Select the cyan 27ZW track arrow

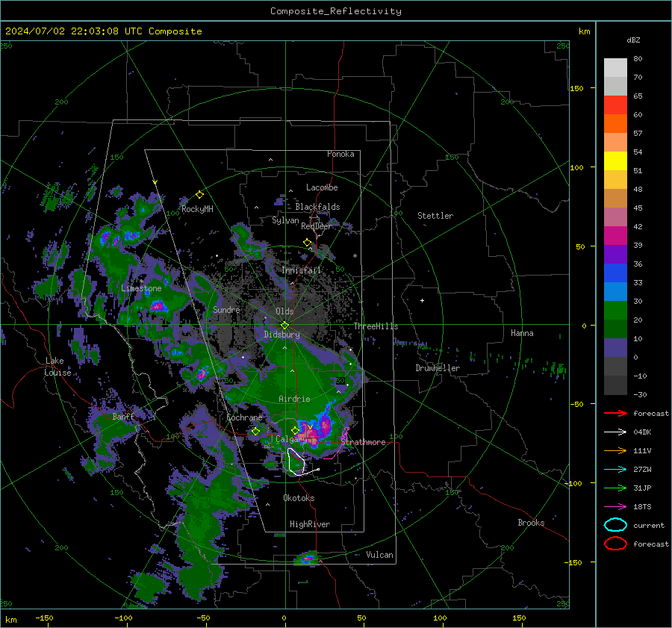[615, 470]
